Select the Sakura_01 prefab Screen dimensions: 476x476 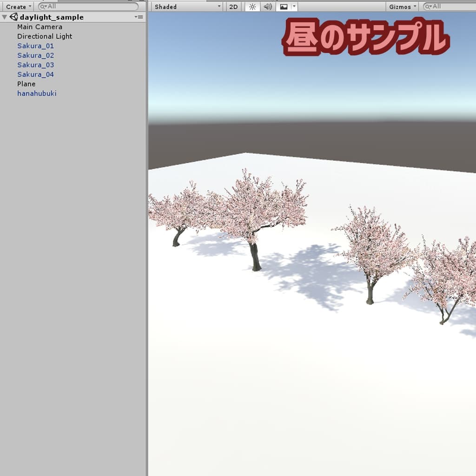pos(35,46)
